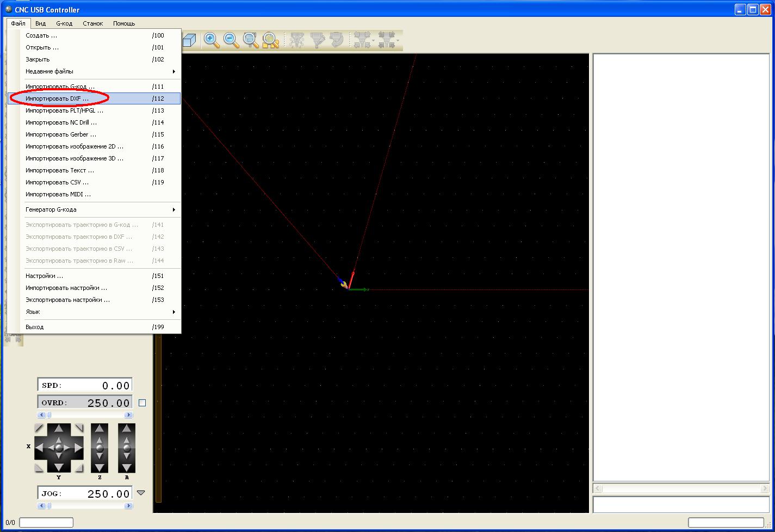Jog the A axis up with the large arrow
This screenshot has width=775, height=532.
(127, 429)
